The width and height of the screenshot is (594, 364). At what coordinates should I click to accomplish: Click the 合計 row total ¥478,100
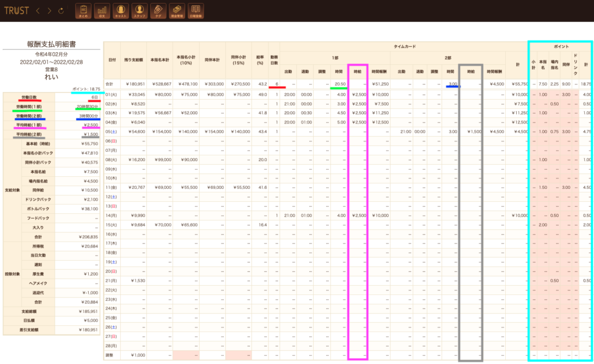[x=189, y=84]
